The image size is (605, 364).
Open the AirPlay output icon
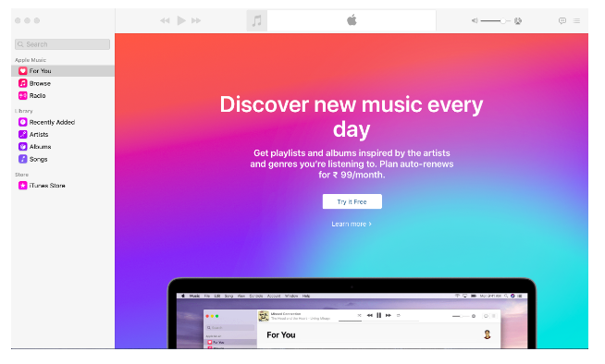518,21
